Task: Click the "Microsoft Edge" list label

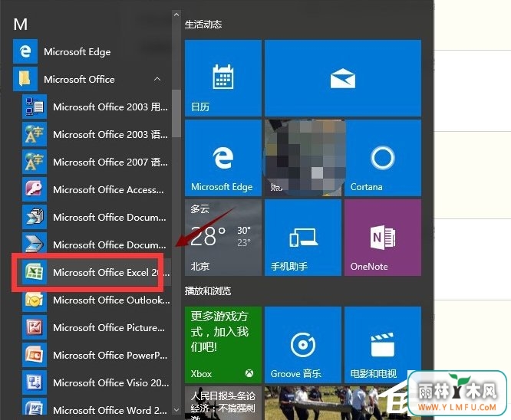Action: point(77,52)
